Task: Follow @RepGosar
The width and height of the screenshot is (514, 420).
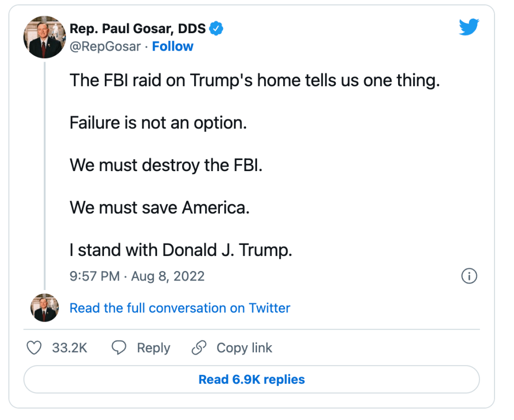Action: [173, 47]
